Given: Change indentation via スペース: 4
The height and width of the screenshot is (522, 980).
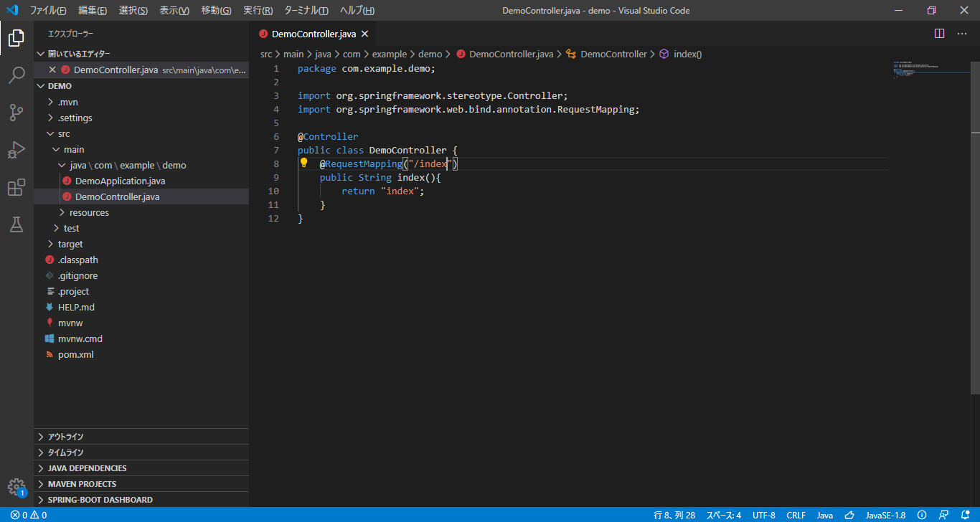Looking at the screenshot, I should tap(724, 515).
